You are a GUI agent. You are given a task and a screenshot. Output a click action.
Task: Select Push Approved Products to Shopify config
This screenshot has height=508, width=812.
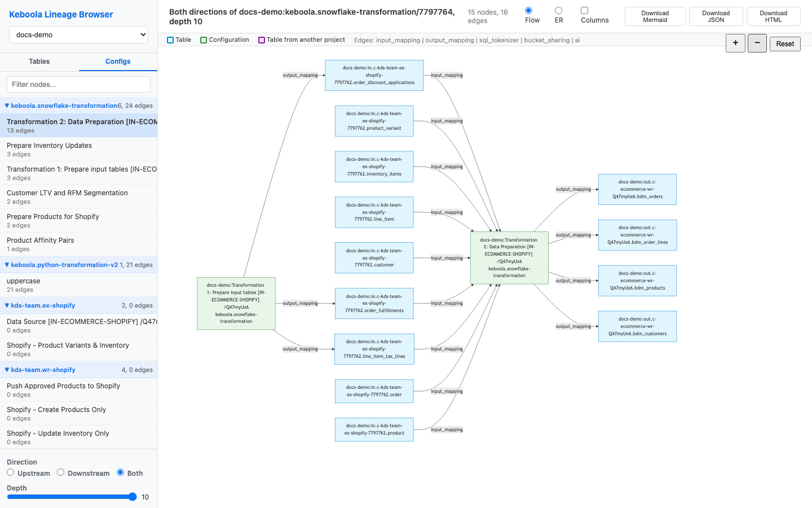pyautogui.click(x=78, y=390)
